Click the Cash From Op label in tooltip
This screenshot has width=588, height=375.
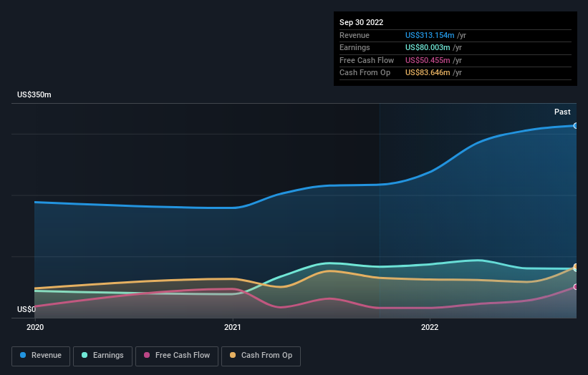(365, 73)
